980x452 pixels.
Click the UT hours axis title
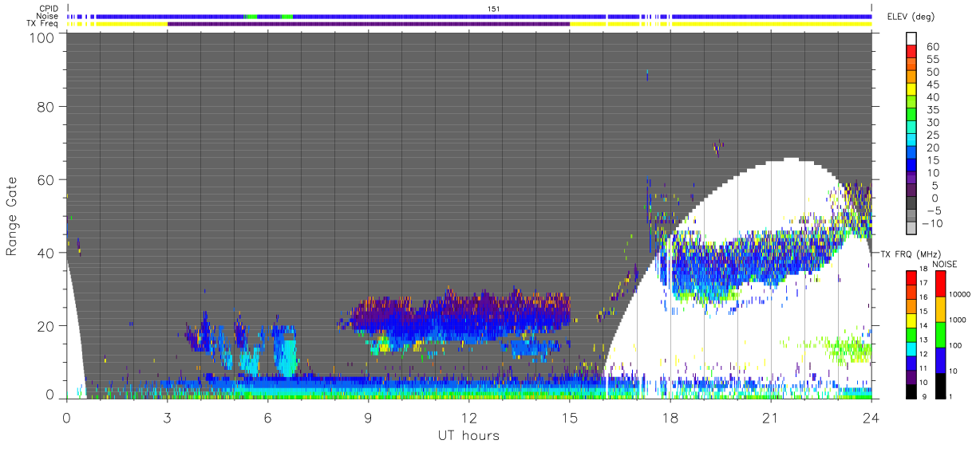click(x=468, y=436)
